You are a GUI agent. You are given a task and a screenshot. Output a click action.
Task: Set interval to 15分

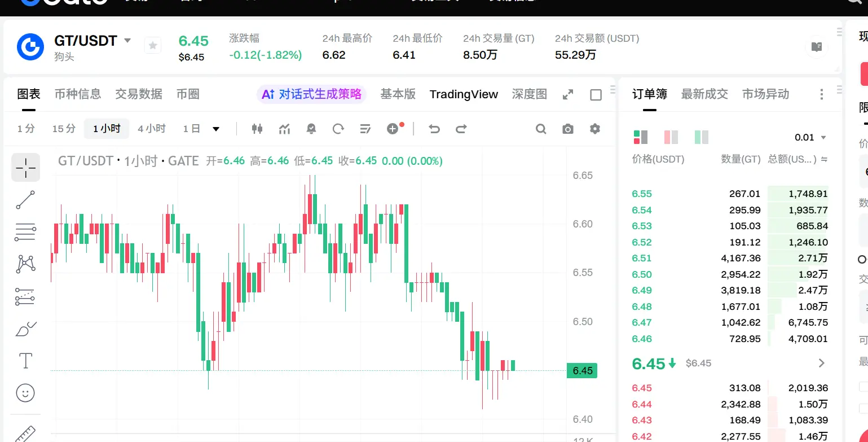pyautogui.click(x=64, y=129)
